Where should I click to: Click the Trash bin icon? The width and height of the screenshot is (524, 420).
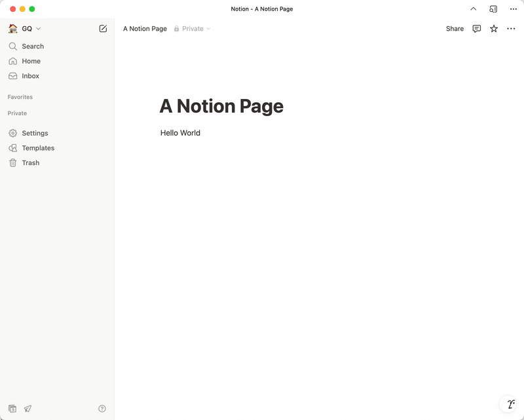pos(12,163)
